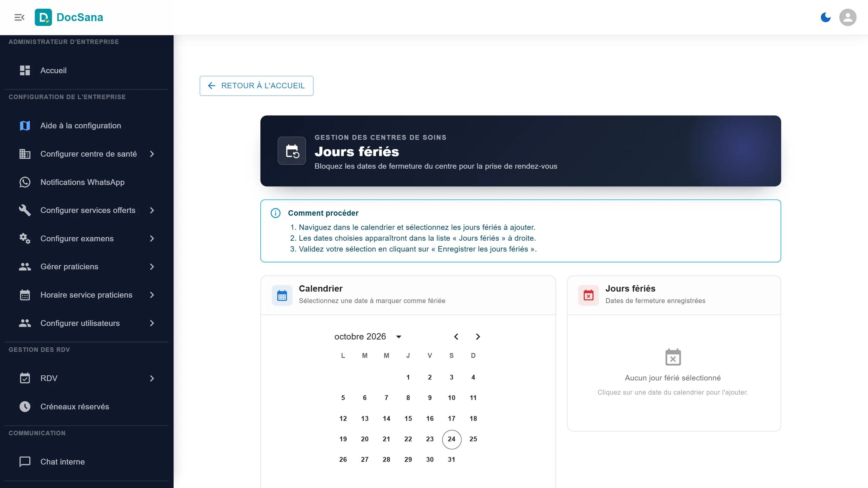
Task: Click the Gérer praticiens people icon
Action: coord(25,267)
